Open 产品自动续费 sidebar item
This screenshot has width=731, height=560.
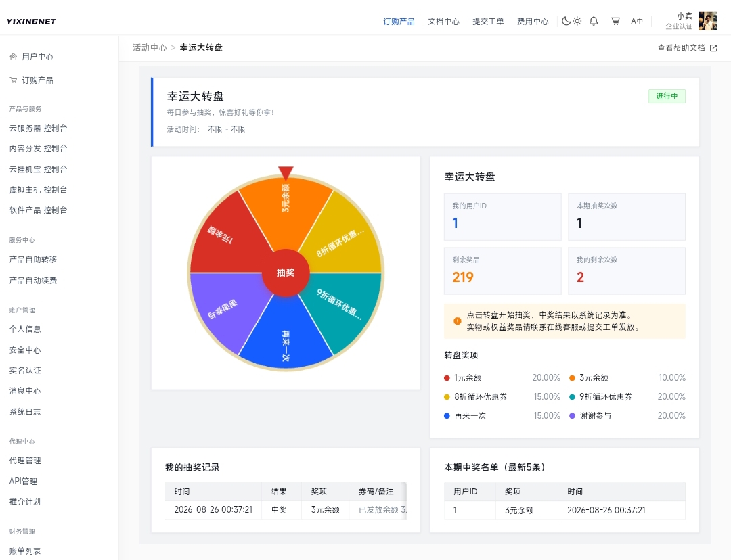tap(33, 281)
